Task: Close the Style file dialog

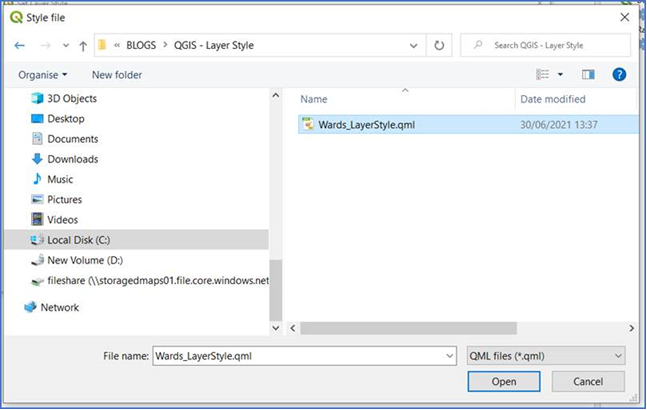Action: pos(625,17)
